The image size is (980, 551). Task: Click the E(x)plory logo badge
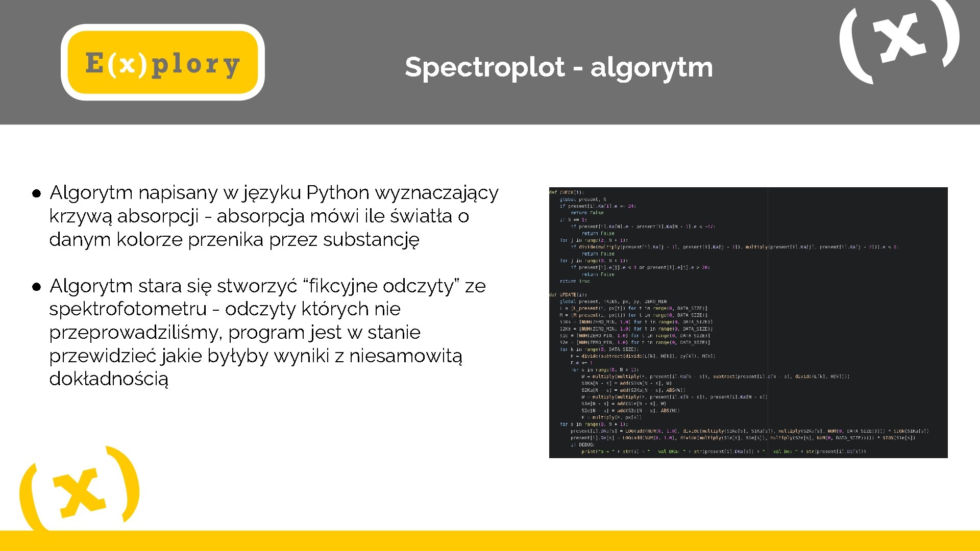(162, 62)
